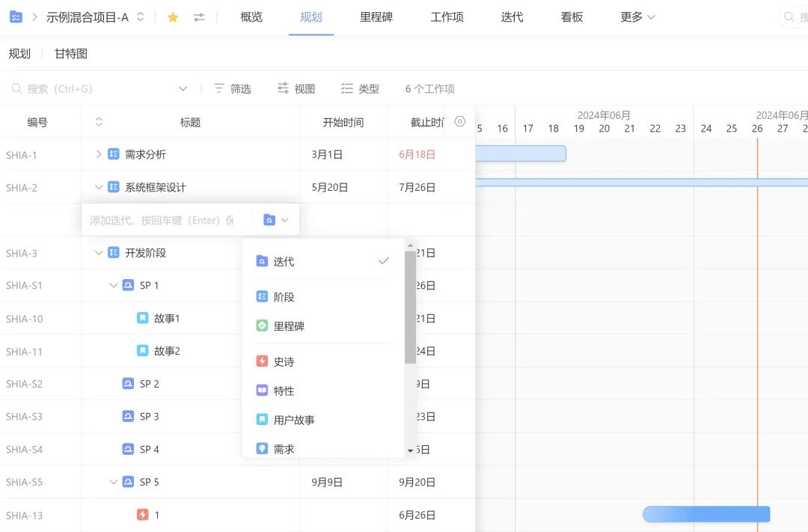
Task: Select 迭代 in the type menu
Action: click(x=322, y=261)
